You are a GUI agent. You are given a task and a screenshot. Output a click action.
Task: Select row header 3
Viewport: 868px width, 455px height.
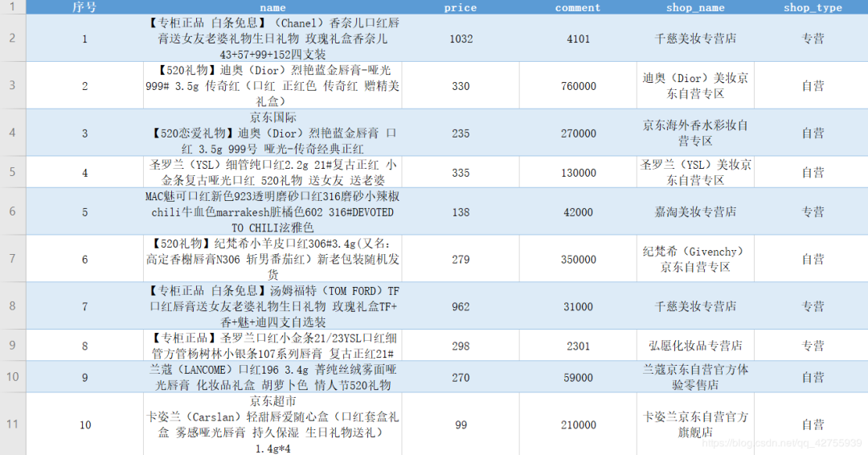click(13, 85)
